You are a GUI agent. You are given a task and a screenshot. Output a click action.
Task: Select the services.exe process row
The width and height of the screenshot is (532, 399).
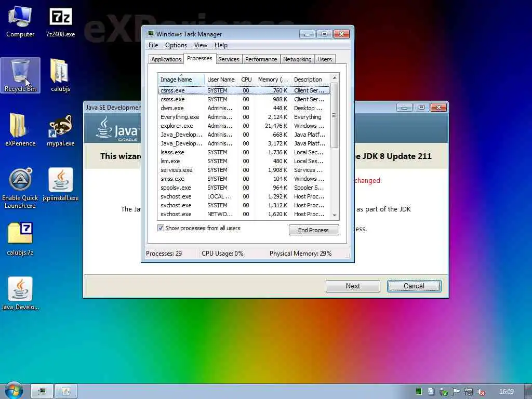click(x=244, y=170)
